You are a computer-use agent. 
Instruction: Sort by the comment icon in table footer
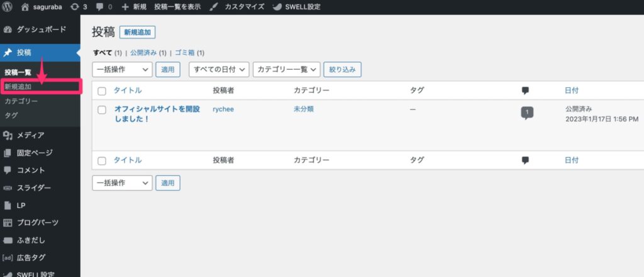click(x=525, y=160)
